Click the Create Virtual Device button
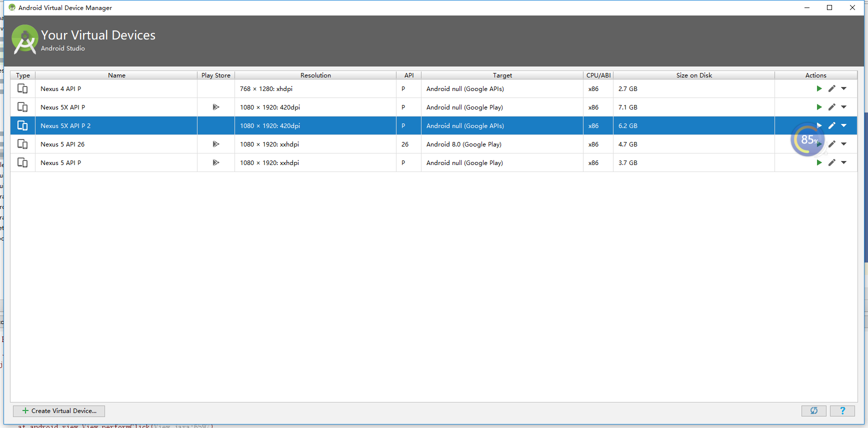868x428 pixels. pos(59,411)
